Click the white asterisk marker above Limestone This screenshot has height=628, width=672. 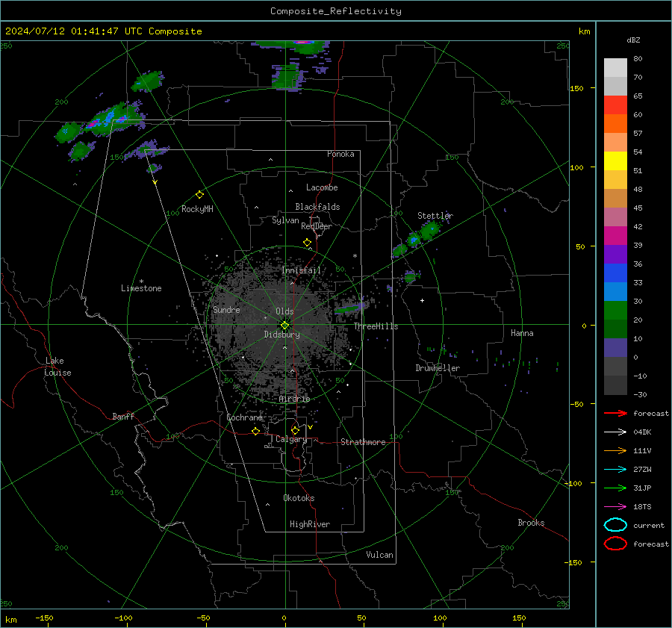coord(141,282)
